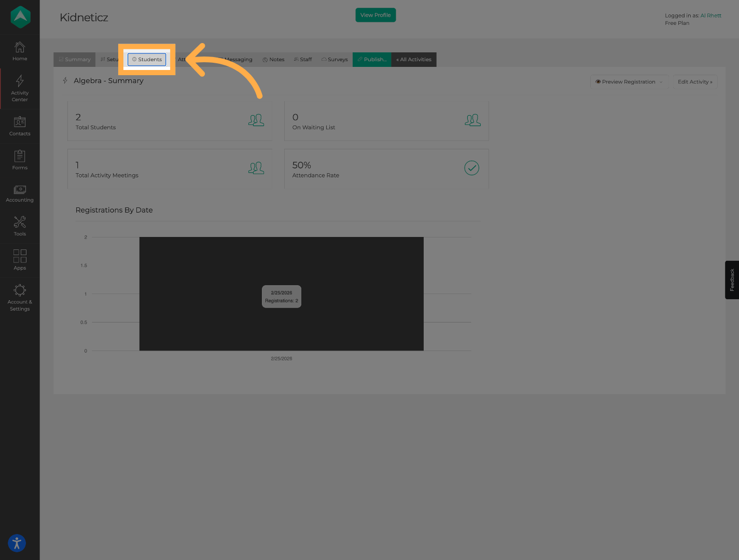Click the Attendance Rate 50% card
This screenshot has width=739, height=560.
(x=386, y=169)
